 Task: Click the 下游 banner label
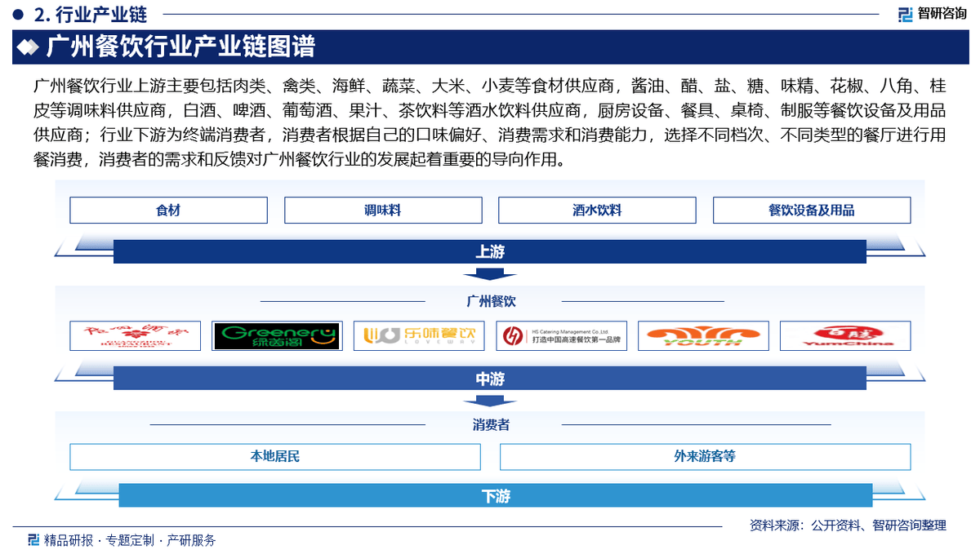tap(490, 495)
